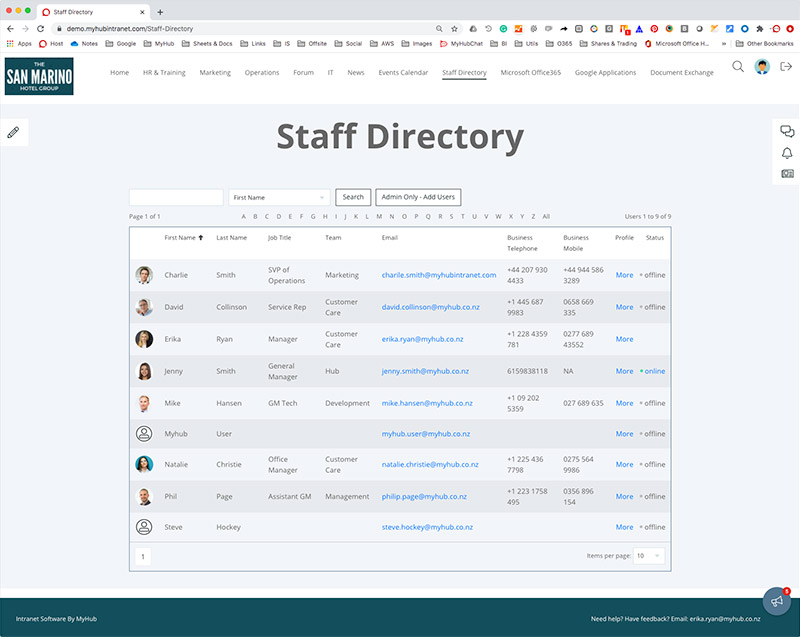Open the user profile avatar in header
The image size is (800, 637).
[x=762, y=66]
